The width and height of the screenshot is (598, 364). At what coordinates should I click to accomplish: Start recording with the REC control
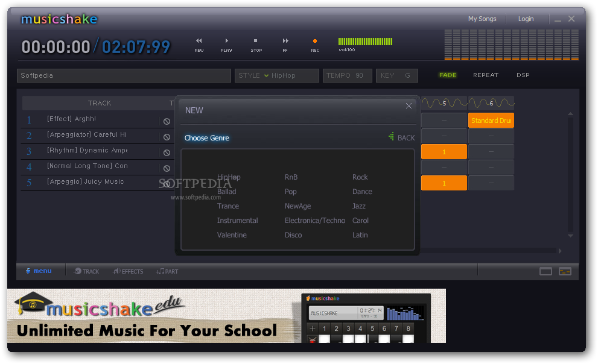(314, 45)
